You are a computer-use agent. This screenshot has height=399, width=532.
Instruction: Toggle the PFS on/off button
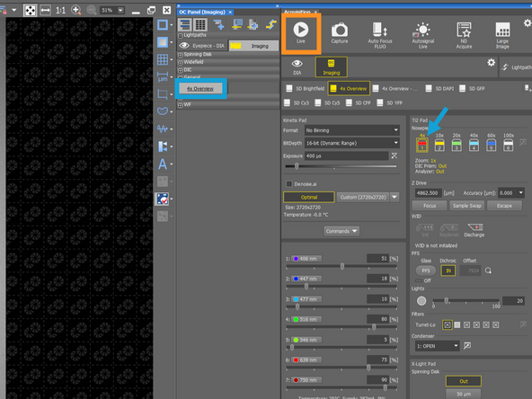pyautogui.click(x=425, y=270)
